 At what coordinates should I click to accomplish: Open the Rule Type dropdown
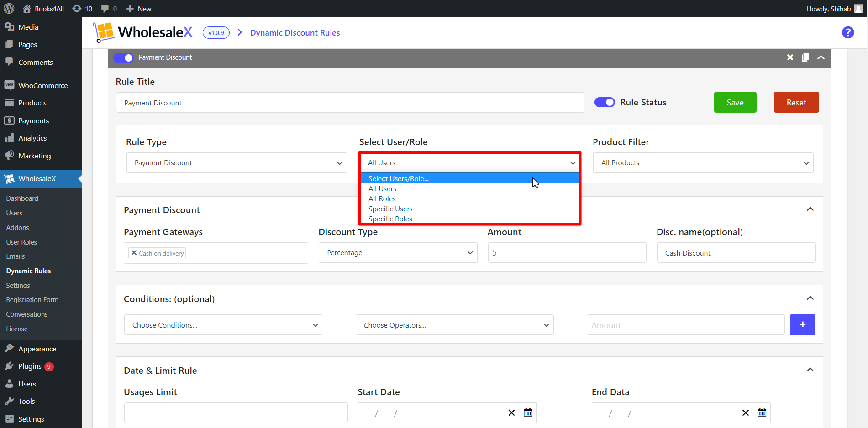point(237,163)
